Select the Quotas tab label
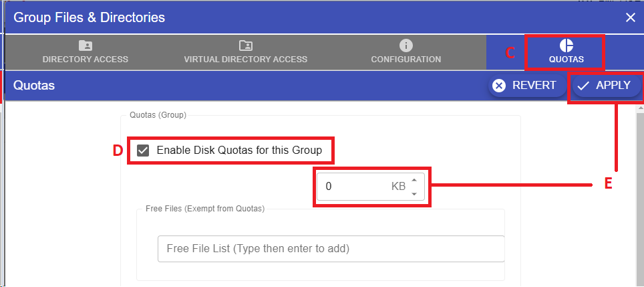This screenshot has width=644, height=287. [566, 60]
